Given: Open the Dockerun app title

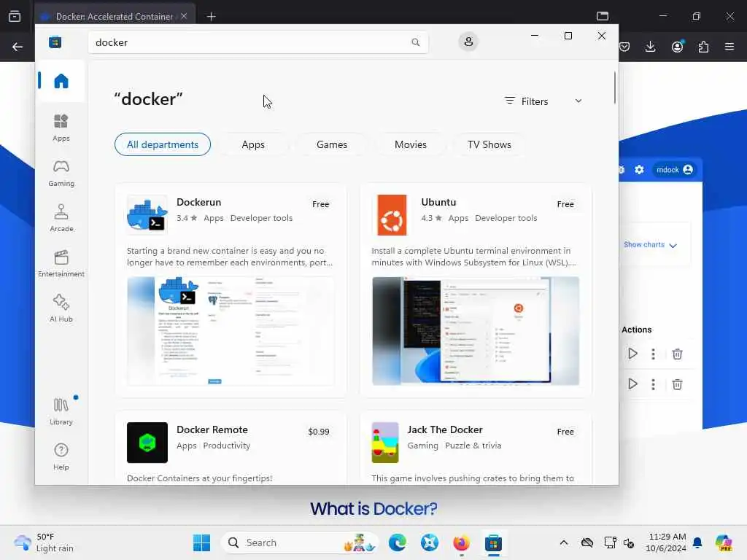Looking at the screenshot, I should (198, 202).
